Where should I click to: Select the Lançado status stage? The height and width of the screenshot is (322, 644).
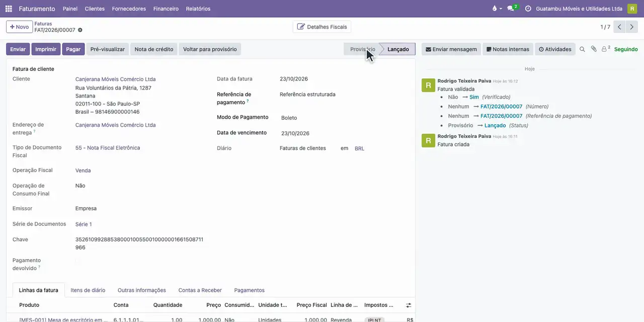(398, 49)
